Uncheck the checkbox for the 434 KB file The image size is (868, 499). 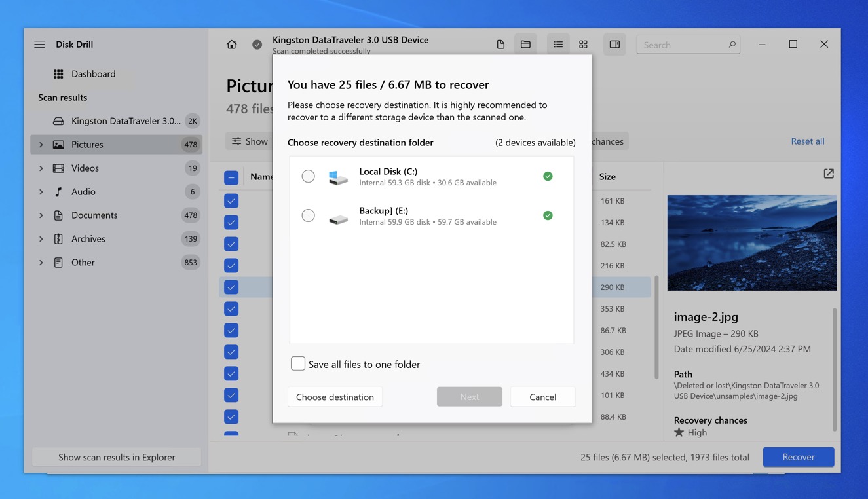[231, 373]
